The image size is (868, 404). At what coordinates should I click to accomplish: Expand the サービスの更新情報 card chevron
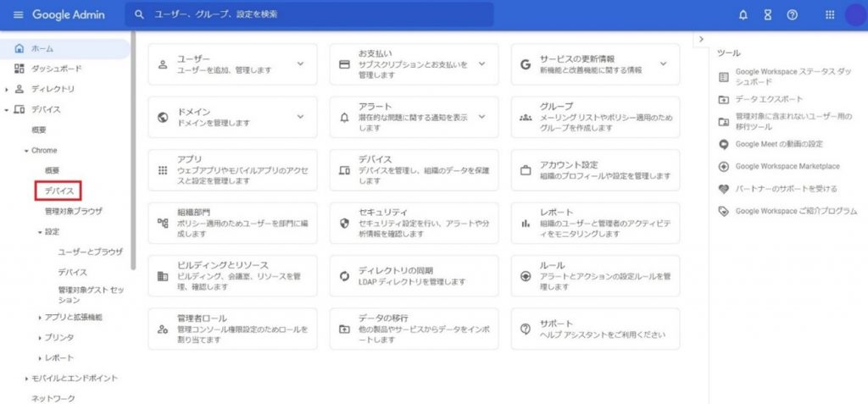tap(663, 64)
